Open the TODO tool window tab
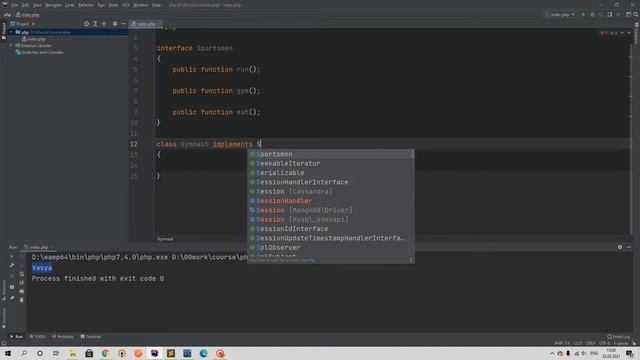Screen dimensions: 640x360 38,337
